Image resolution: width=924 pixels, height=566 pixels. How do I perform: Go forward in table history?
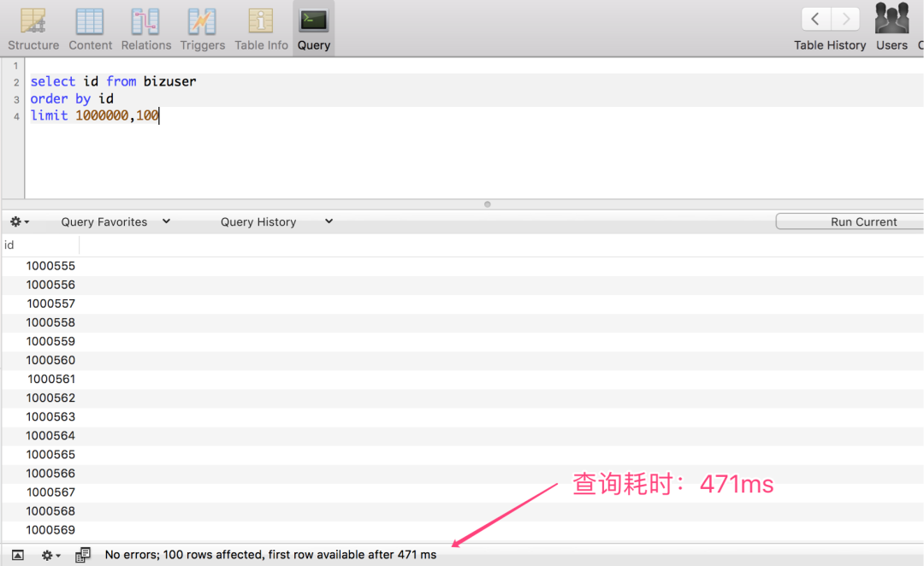(x=845, y=19)
